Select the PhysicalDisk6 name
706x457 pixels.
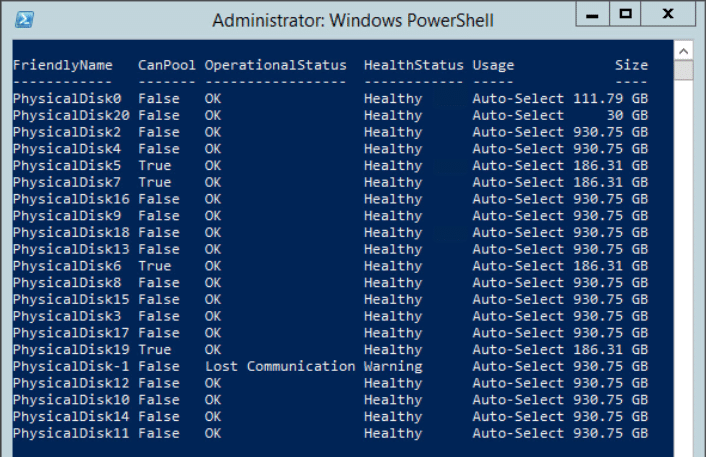(x=67, y=266)
